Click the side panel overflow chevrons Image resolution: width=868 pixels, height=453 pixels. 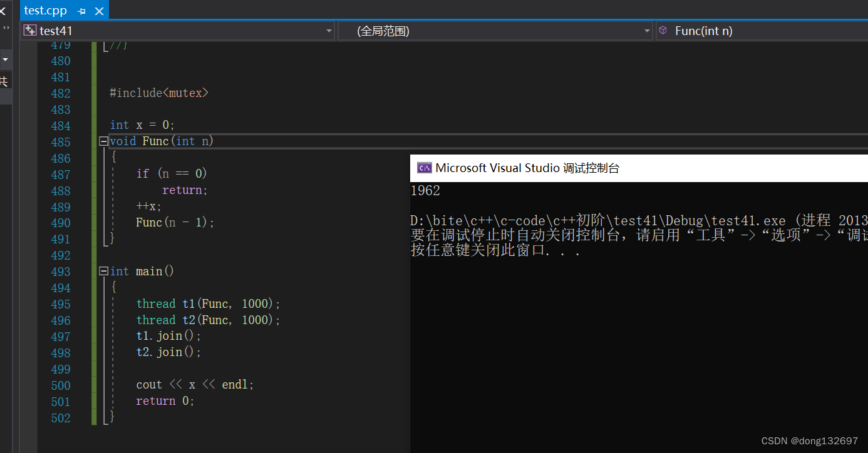coord(6,28)
